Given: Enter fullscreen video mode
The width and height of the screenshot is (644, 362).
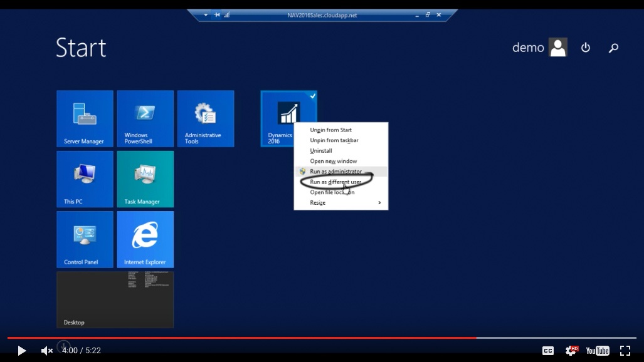Looking at the screenshot, I should [625, 351].
